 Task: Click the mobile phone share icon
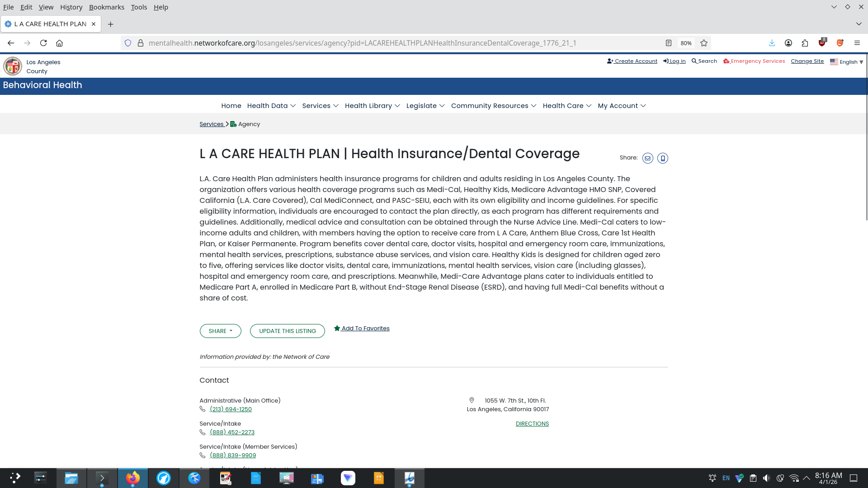click(x=662, y=158)
